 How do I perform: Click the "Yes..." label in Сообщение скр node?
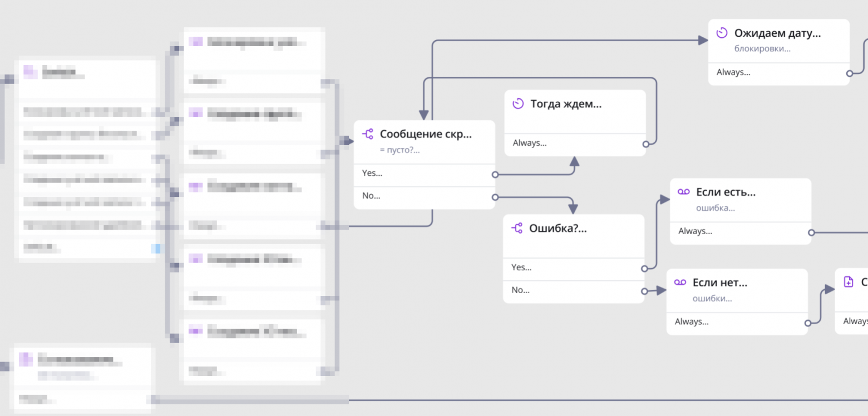(372, 173)
